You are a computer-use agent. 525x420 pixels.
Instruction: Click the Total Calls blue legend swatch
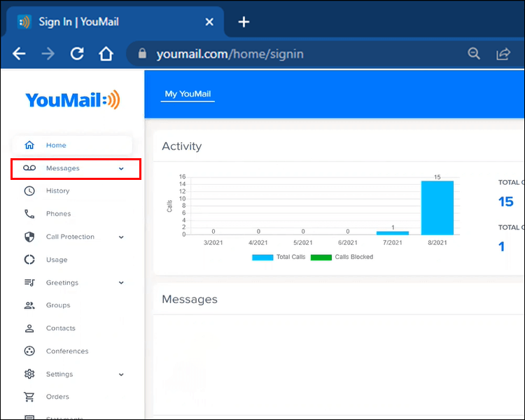262,257
